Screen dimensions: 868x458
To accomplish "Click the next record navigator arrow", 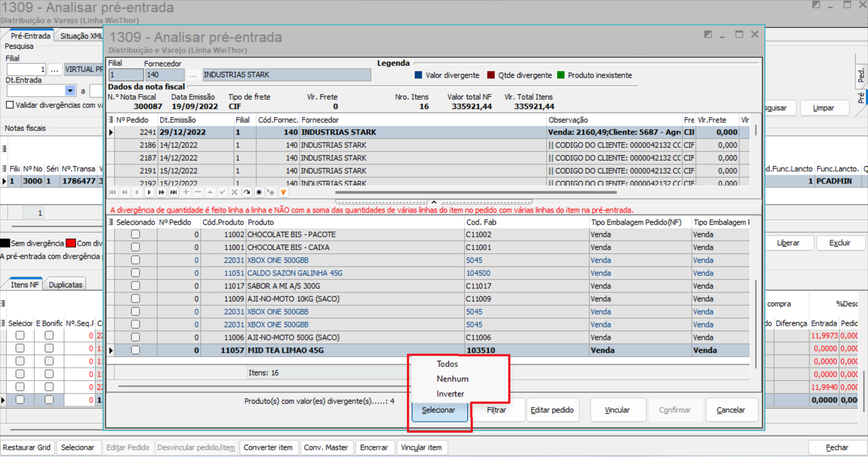I will click(149, 192).
